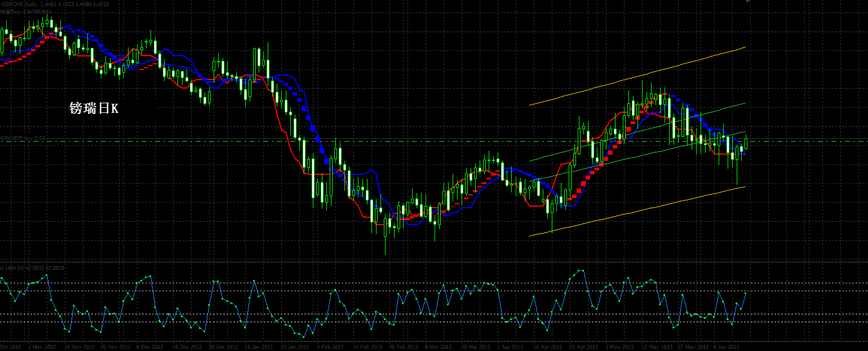Click the oscillator indicator label in lower pane
The image size is (868, 351).
(33, 267)
